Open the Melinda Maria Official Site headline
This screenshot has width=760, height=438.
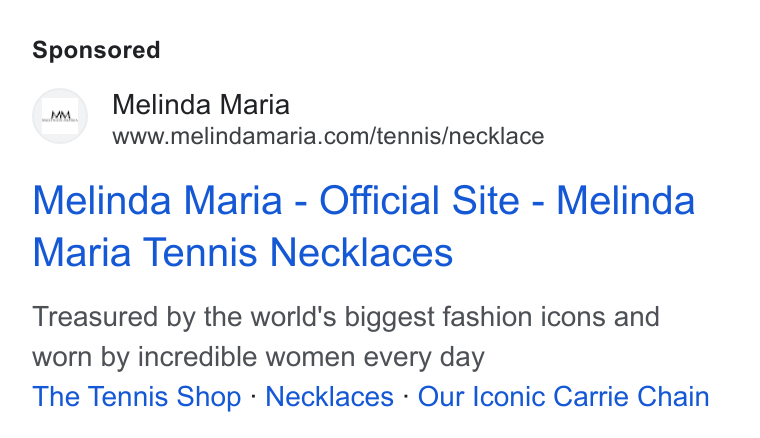coord(364,226)
